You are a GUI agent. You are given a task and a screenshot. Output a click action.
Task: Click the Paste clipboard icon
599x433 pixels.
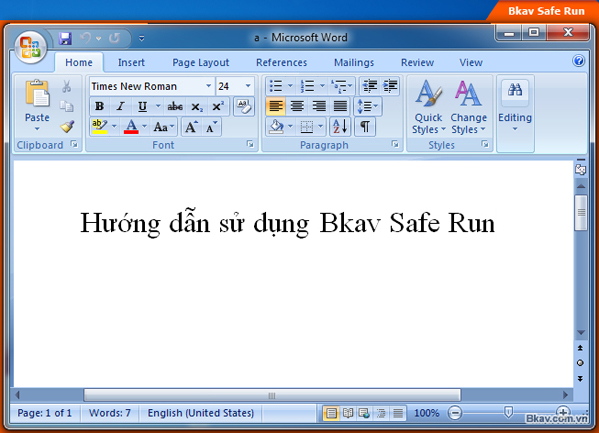37,93
